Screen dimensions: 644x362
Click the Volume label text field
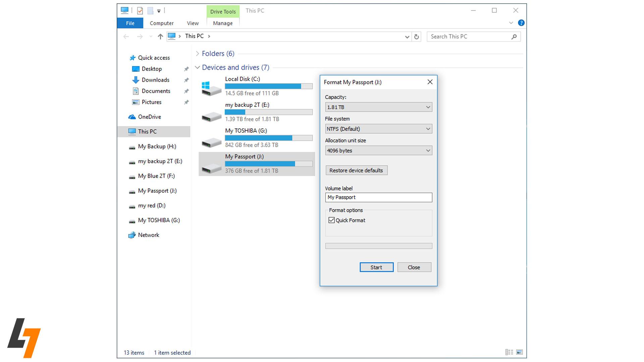click(x=378, y=197)
